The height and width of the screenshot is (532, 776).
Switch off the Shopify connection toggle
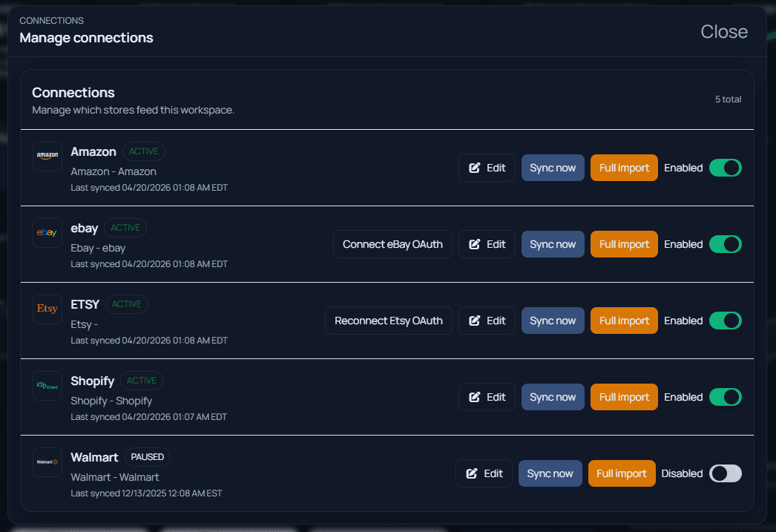click(725, 397)
